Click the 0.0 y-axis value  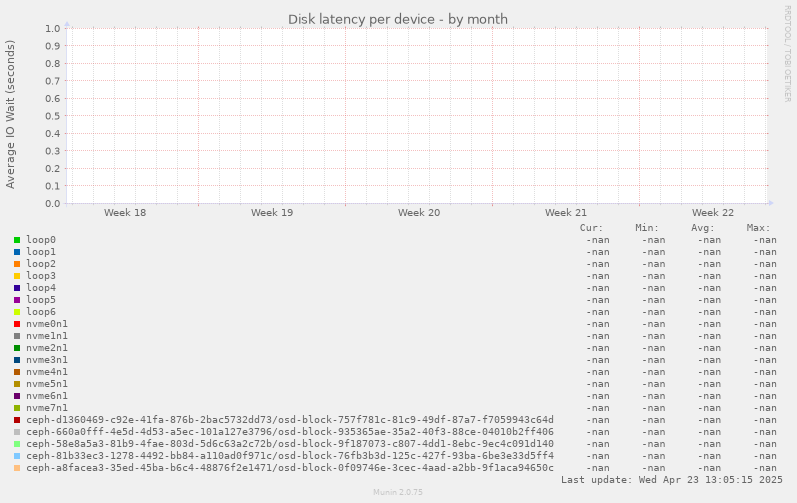click(x=53, y=204)
